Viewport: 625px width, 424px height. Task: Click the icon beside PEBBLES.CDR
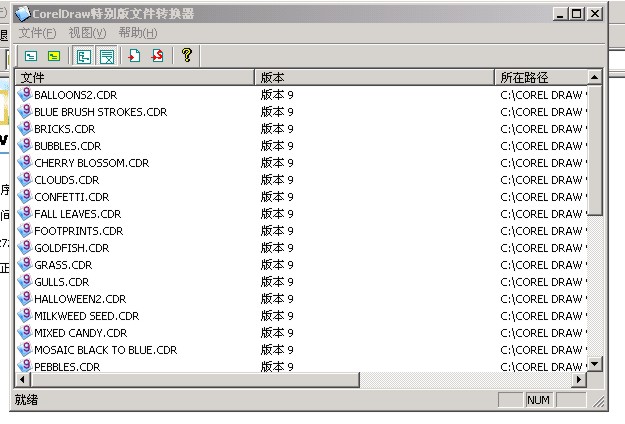25,365
